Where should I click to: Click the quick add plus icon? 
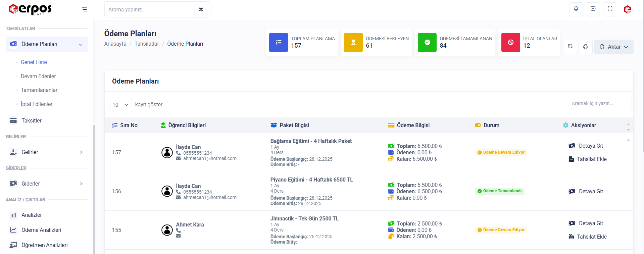(593, 9)
